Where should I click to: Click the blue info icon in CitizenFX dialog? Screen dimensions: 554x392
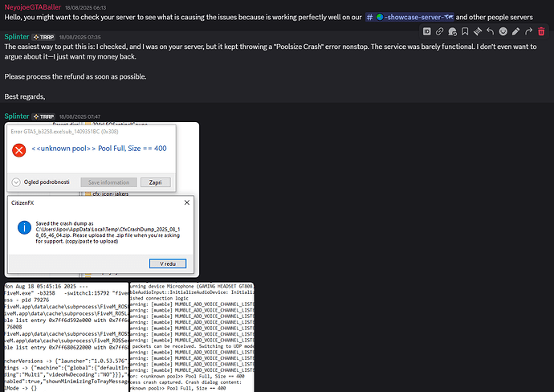[24, 227]
